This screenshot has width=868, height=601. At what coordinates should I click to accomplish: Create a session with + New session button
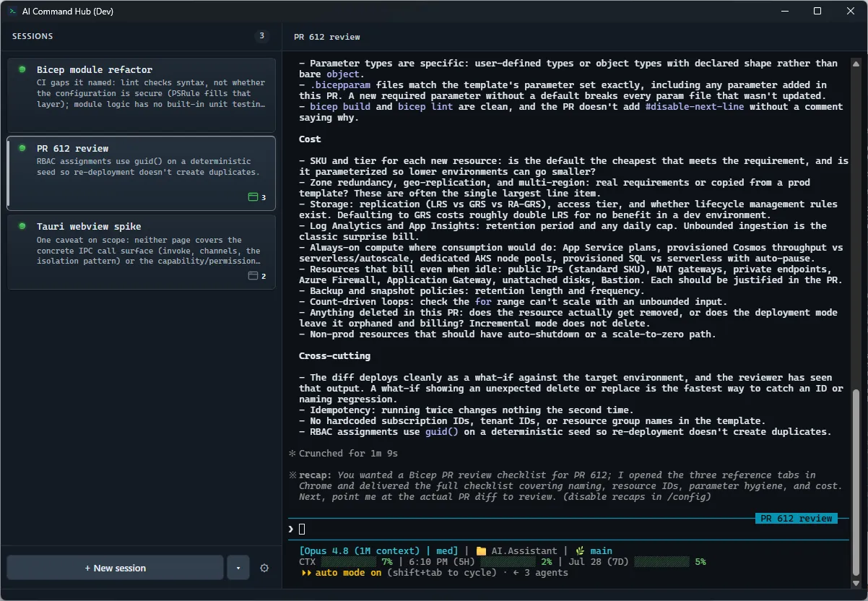(x=115, y=568)
